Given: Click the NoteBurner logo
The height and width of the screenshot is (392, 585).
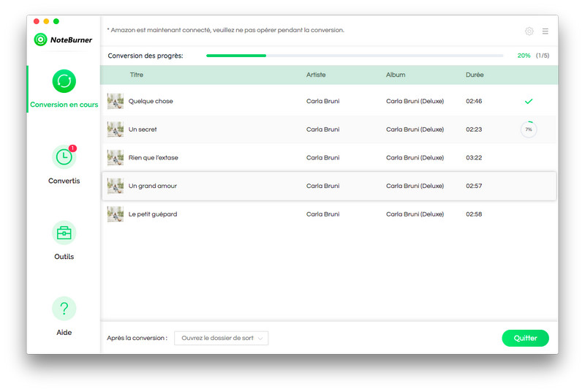Looking at the screenshot, I should 63,39.
